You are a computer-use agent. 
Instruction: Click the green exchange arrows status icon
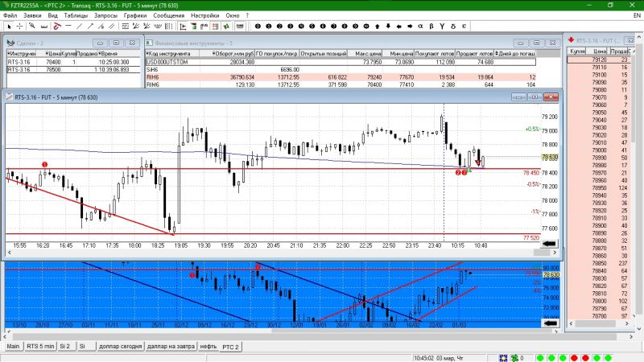point(514,358)
